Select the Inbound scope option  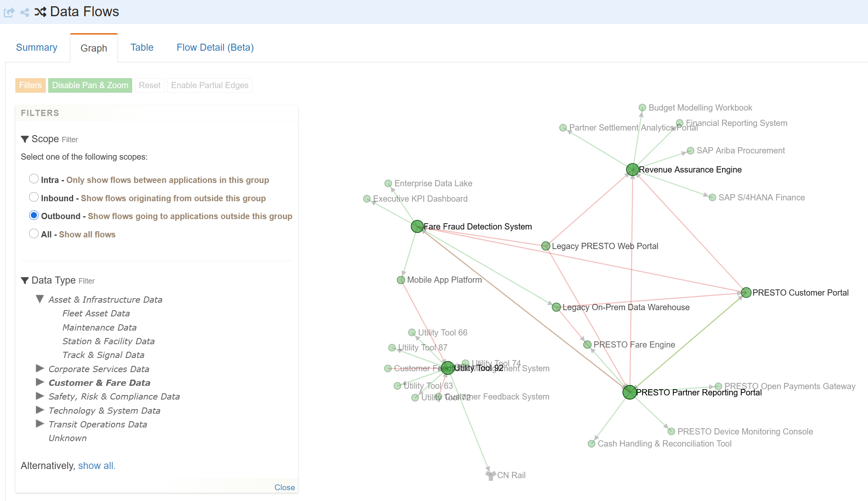coord(34,197)
